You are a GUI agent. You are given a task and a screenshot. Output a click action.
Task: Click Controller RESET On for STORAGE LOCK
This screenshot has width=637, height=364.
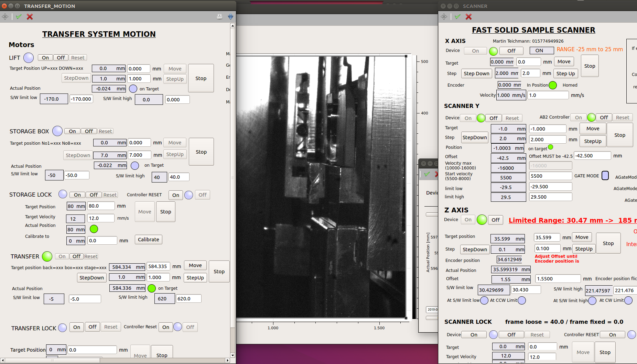point(176,195)
